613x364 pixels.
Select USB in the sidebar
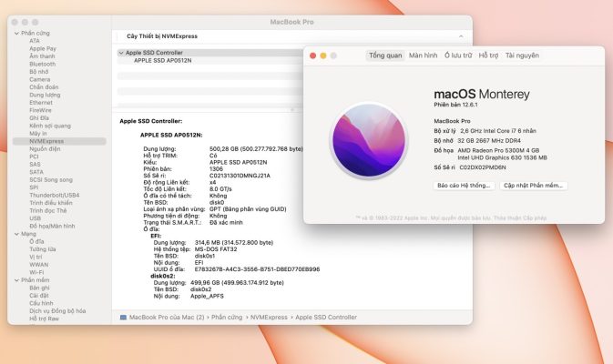[x=35, y=218]
